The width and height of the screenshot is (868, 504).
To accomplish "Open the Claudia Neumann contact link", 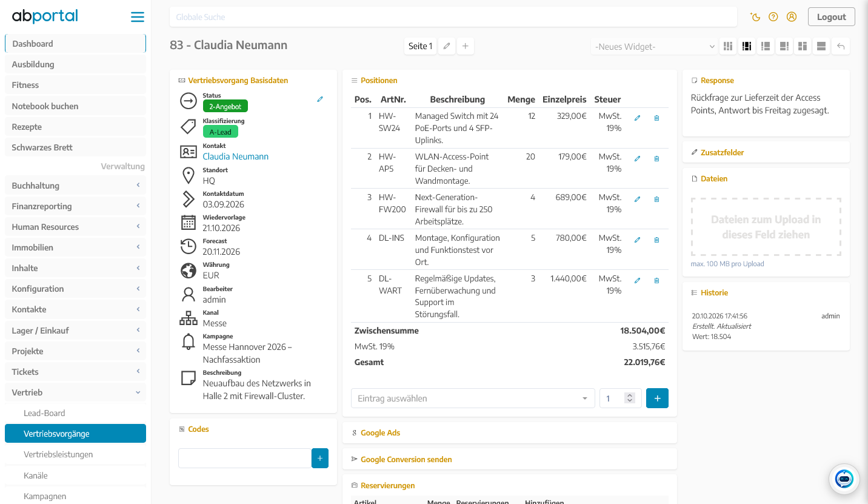I will (235, 156).
